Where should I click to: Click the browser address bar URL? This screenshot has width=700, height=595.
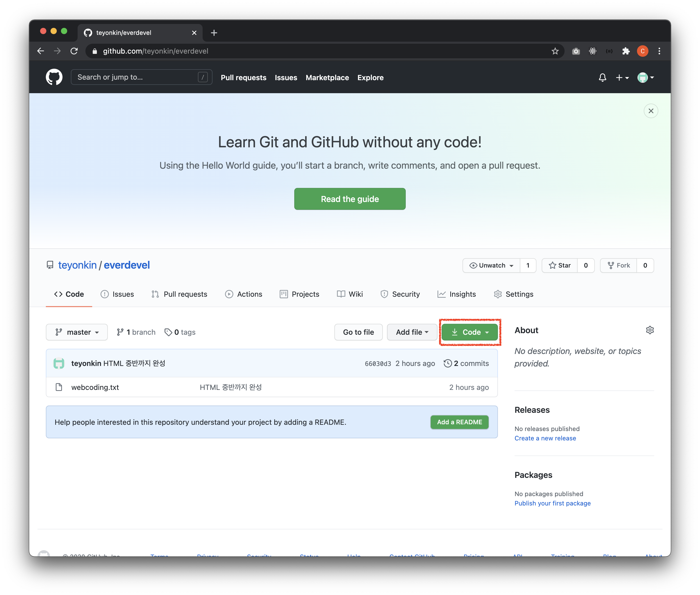(x=155, y=51)
